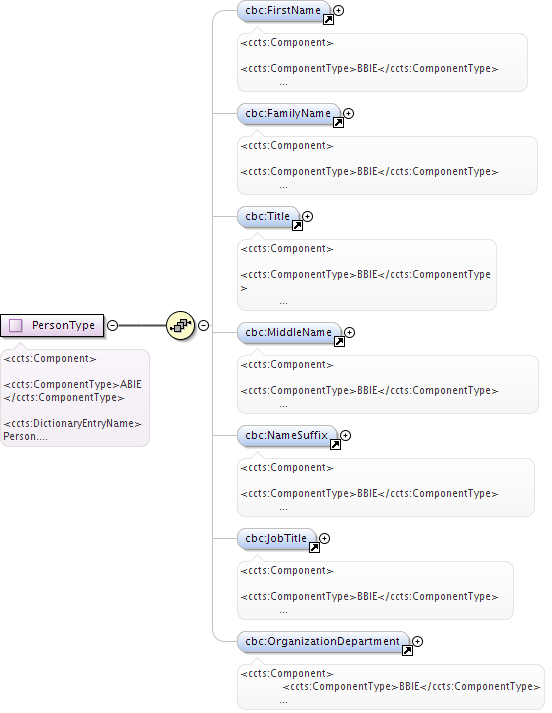Expand the cbc:FirstName element

338,10
